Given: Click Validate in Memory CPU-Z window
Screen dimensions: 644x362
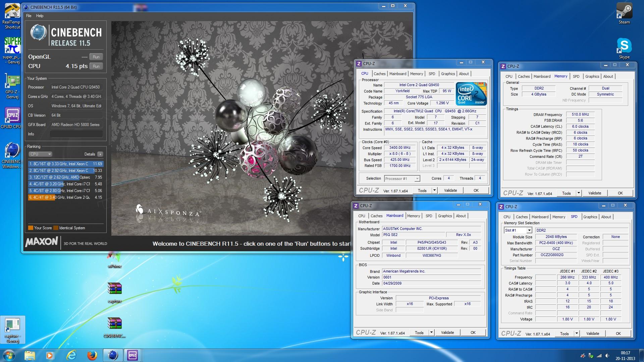Looking at the screenshot, I should (x=595, y=193).
